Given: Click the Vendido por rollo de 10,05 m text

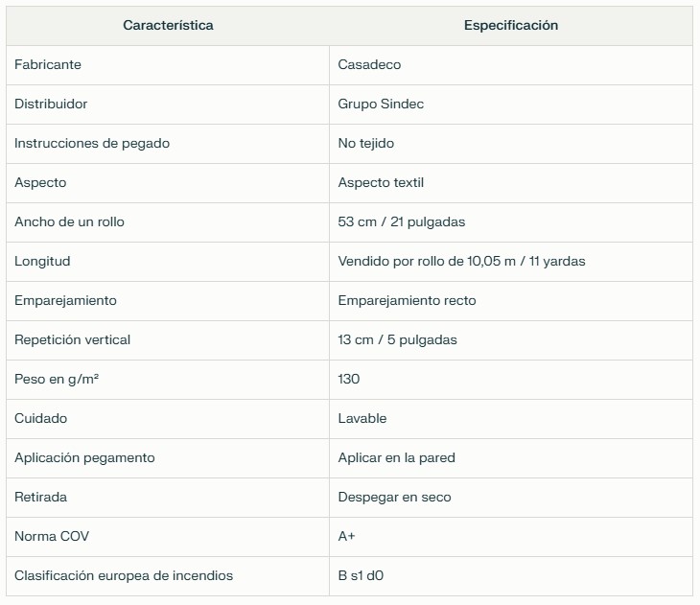Looking at the screenshot, I should tap(427, 261).
